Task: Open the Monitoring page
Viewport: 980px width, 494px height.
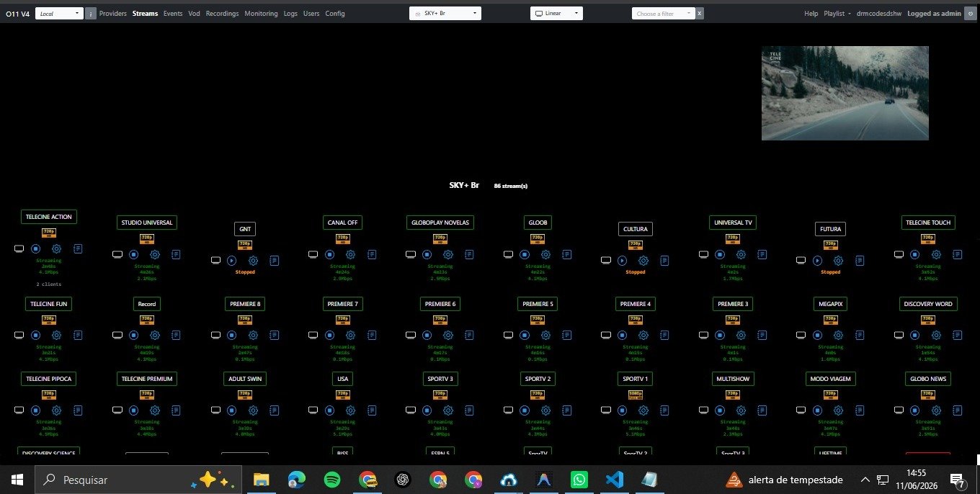Action: [261, 13]
